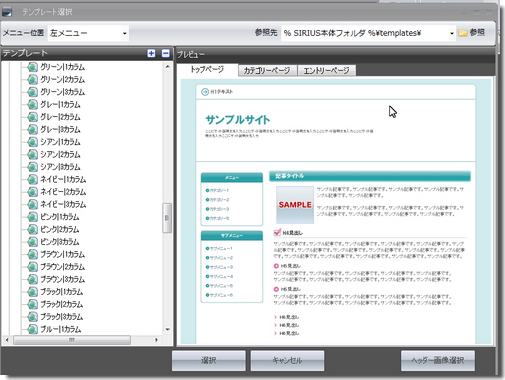Click the horizontal scrollbar right arrow

point(156,340)
